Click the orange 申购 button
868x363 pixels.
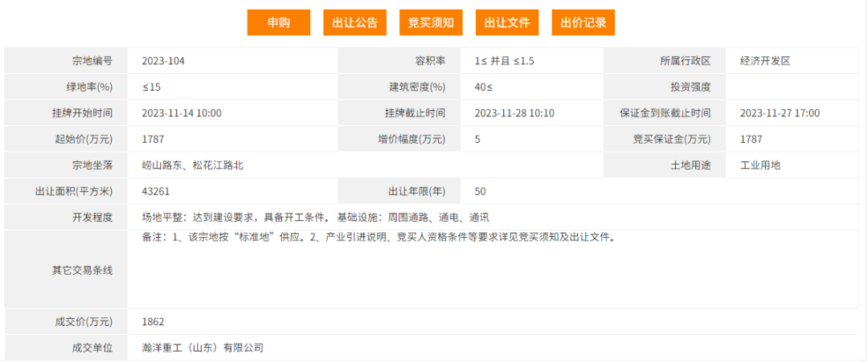click(278, 22)
